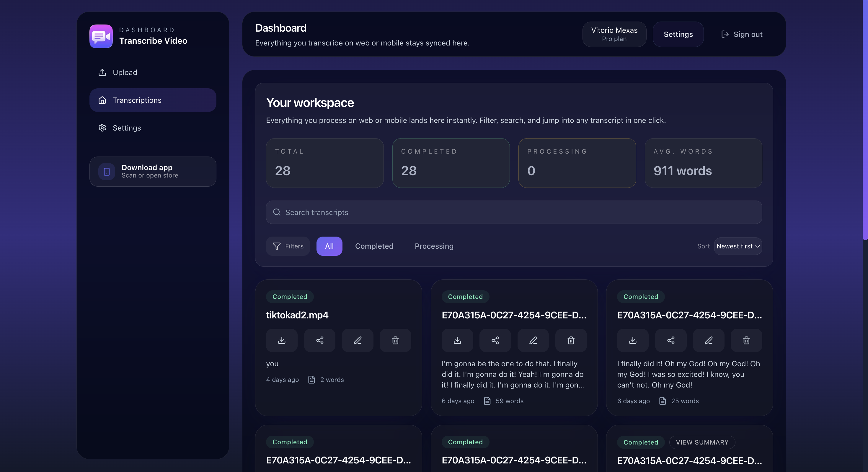868x472 pixels.
Task: Click the "Your workspace" heading
Action: (x=310, y=102)
